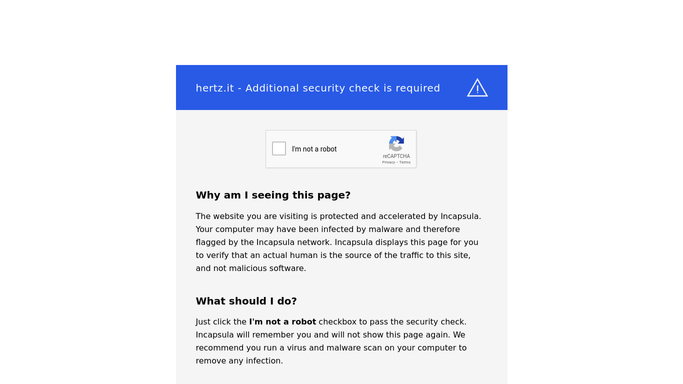
Task: Click the line starting "Incapsula will remember you"
Action: tap(330, 335)
